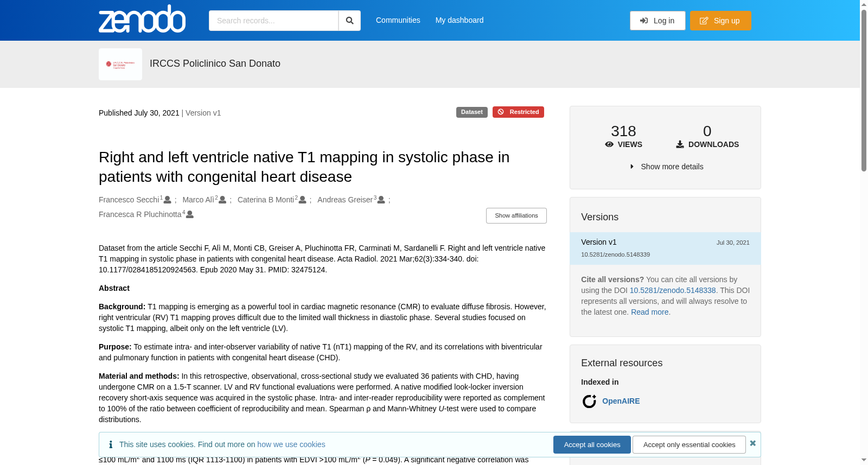Click in the Search records field
Viewport: 868px width, 465px height.
coord(273,21)
